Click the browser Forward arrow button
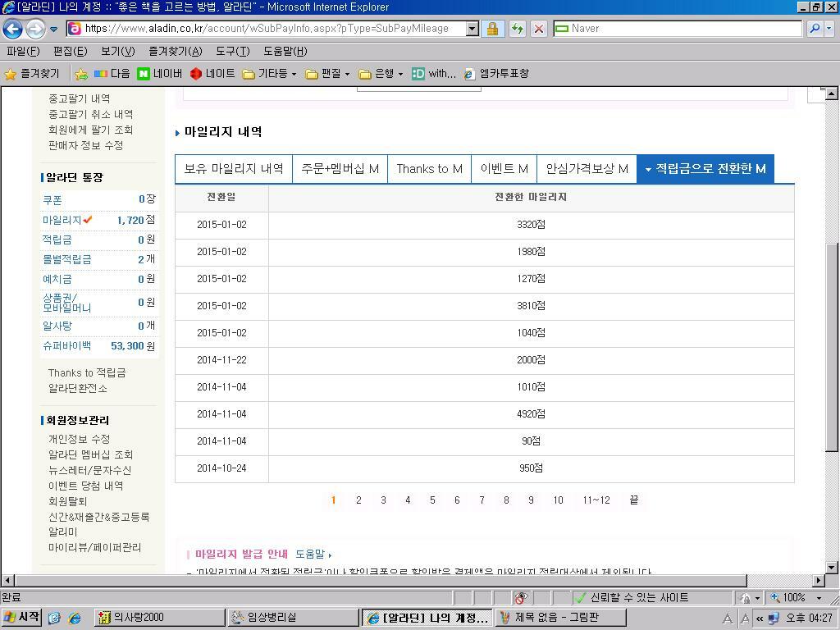The width and height of the screenshot is (840, 630). click(35, 29)
